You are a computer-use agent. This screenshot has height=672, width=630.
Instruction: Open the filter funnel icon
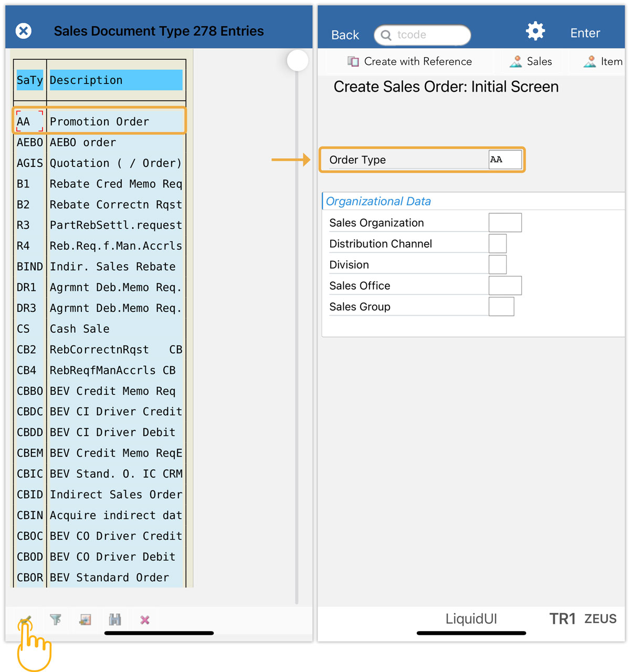click(x=56, y=620)
